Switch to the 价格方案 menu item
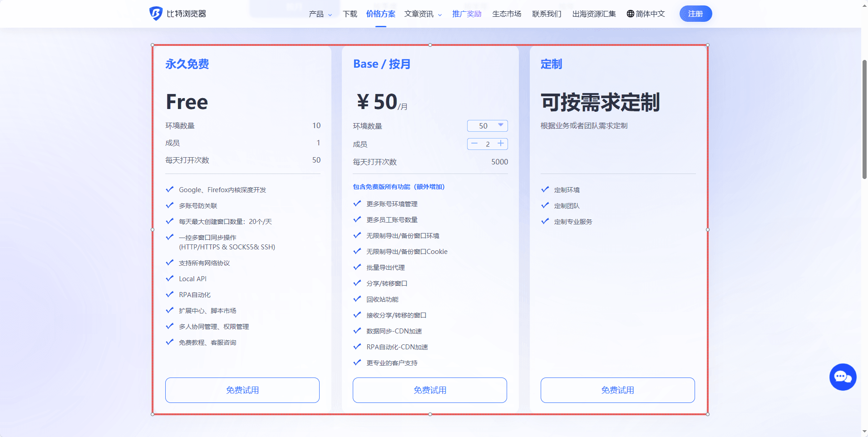This screenshot has height=437, width=868. point(381,14)
